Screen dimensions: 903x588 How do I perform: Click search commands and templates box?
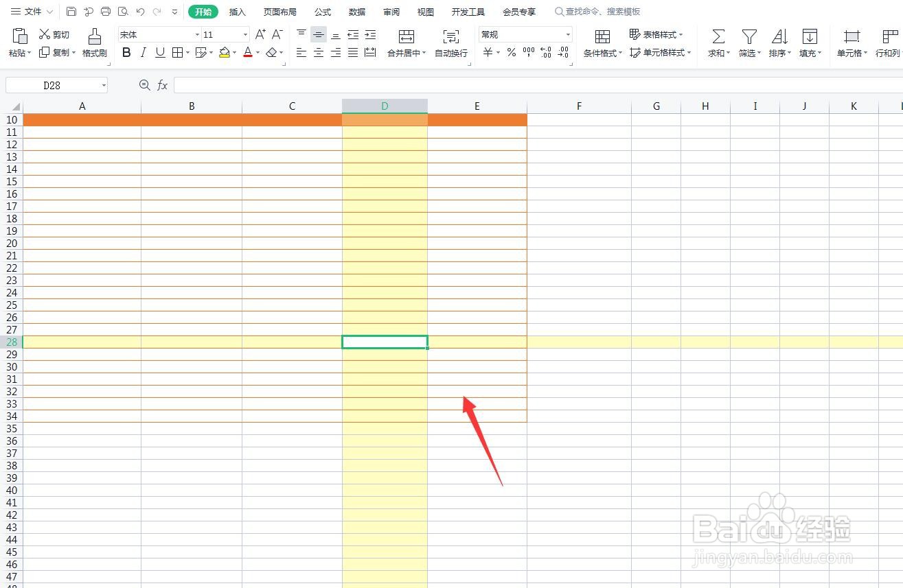pyautogui.click(x=597, y=12)
